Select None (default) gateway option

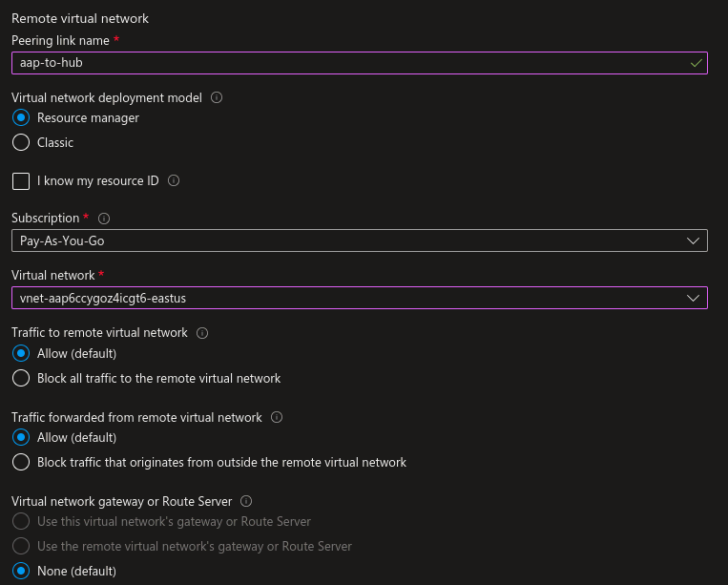tap(21, 572)
